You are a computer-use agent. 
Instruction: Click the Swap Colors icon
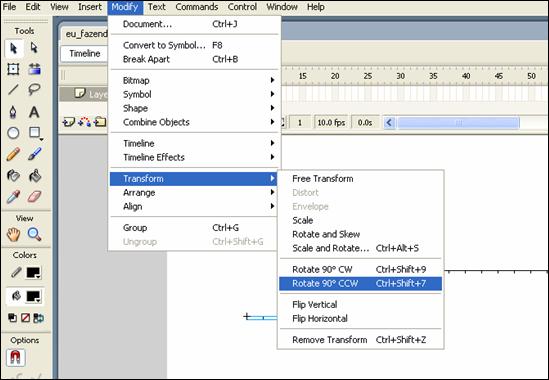[x=38, y=318]
